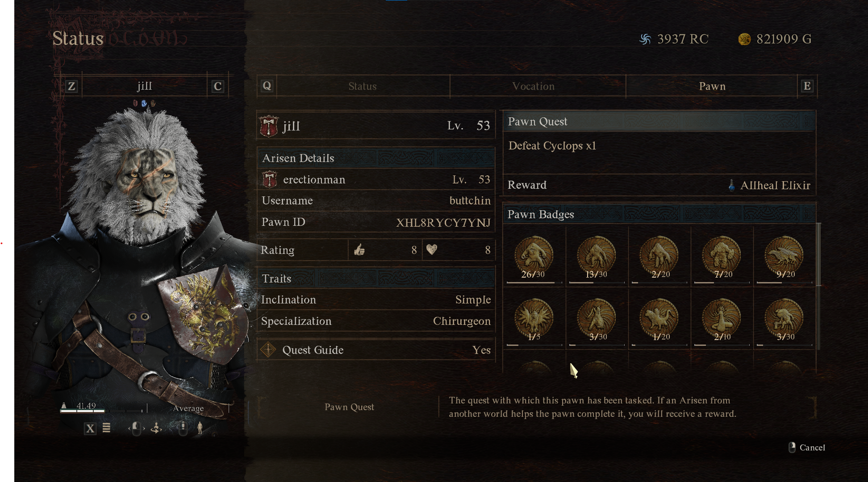Click the thumbs-up rating icon
The width and height of the screenshot is (868, 482).
point(359,250)
